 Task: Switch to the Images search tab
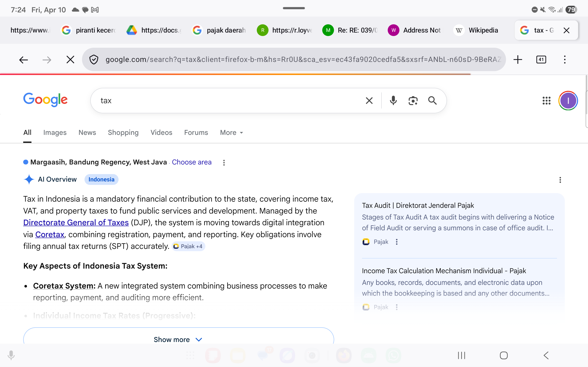point(55,133)
